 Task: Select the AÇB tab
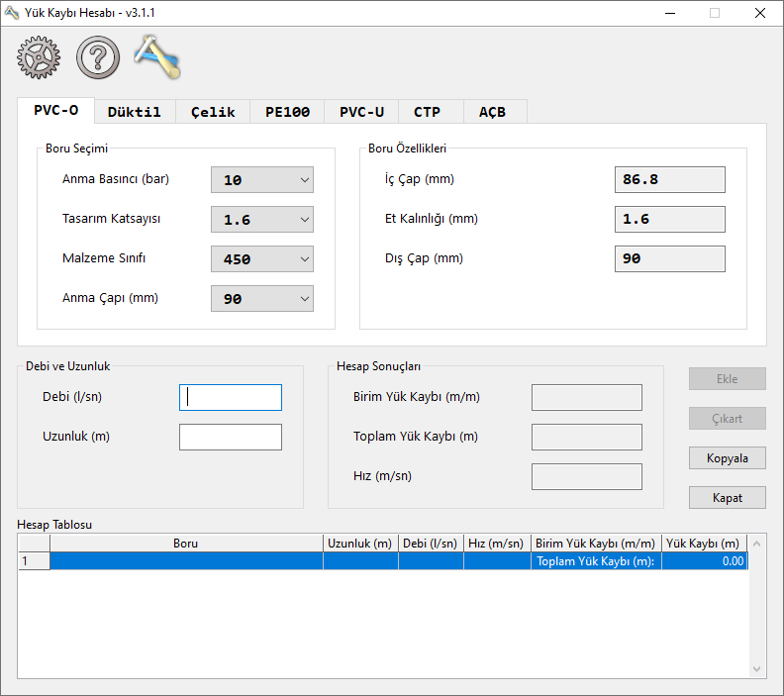click(492, 112)
